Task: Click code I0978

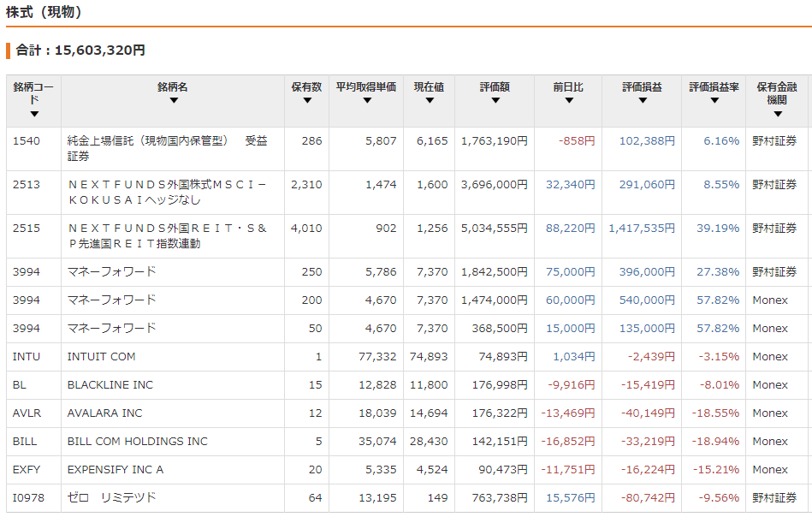Action: (x=28, y=498)
